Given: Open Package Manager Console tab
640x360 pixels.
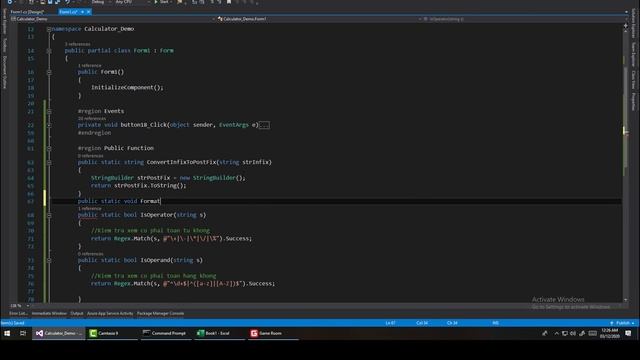Looking at the screenshot, I should (x=160, y=313).
